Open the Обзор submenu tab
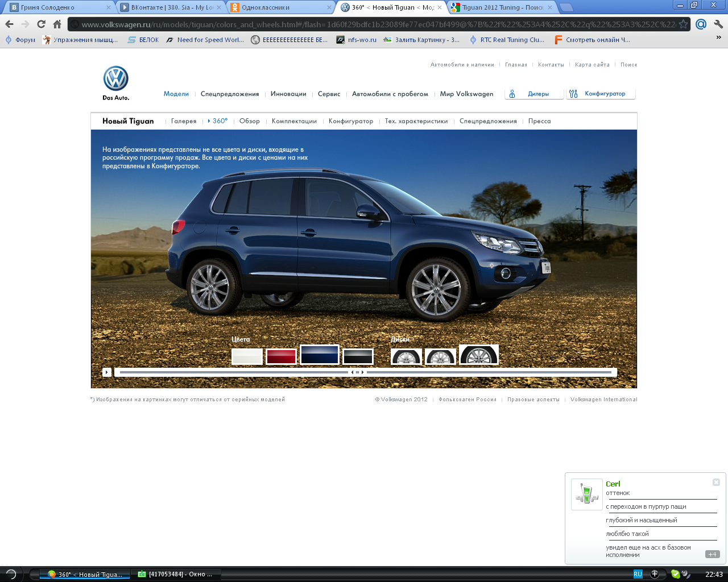 [x=250, y=121]
